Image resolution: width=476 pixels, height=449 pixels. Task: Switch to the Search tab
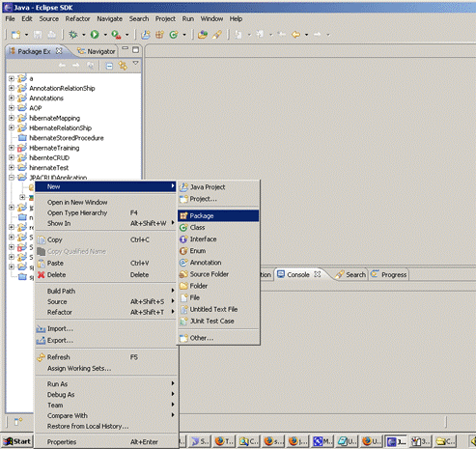pyautogui.click(x=350, y=274)
